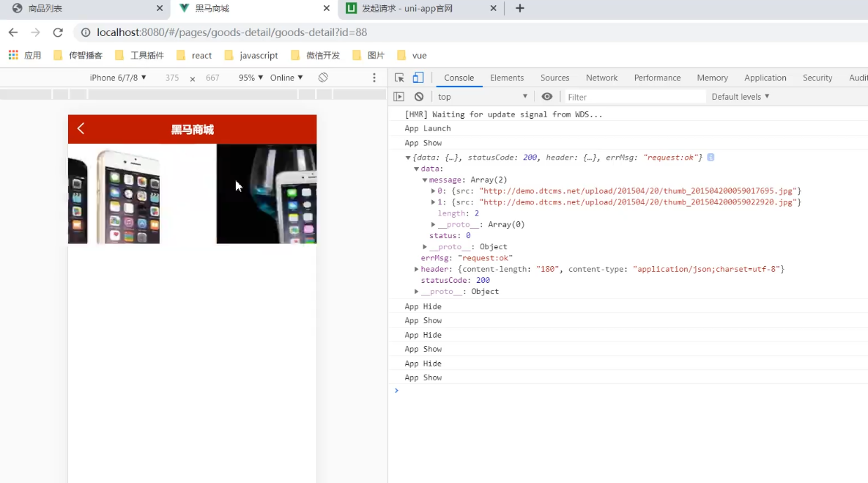The width and height of the screenshot is (868, 483).
Task: Open the javascript bookmark folder
Action: 251,56
